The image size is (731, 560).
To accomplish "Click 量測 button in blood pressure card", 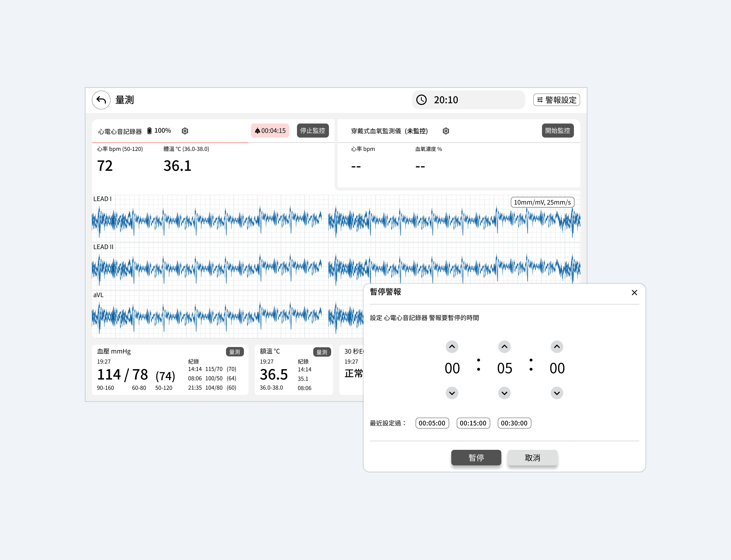I will 235,352.
